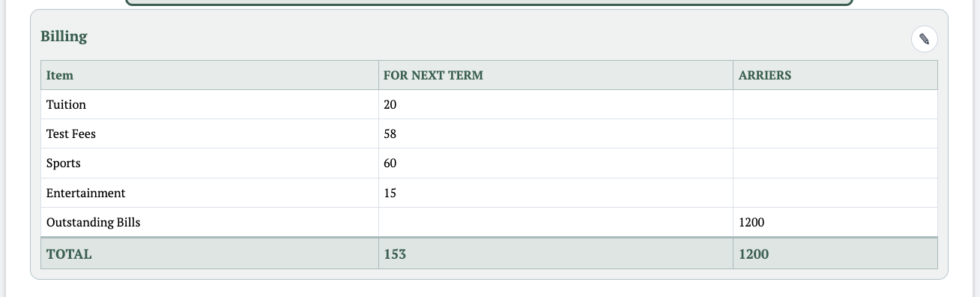Click the Tuition next term value 20

tap(390, 104)
